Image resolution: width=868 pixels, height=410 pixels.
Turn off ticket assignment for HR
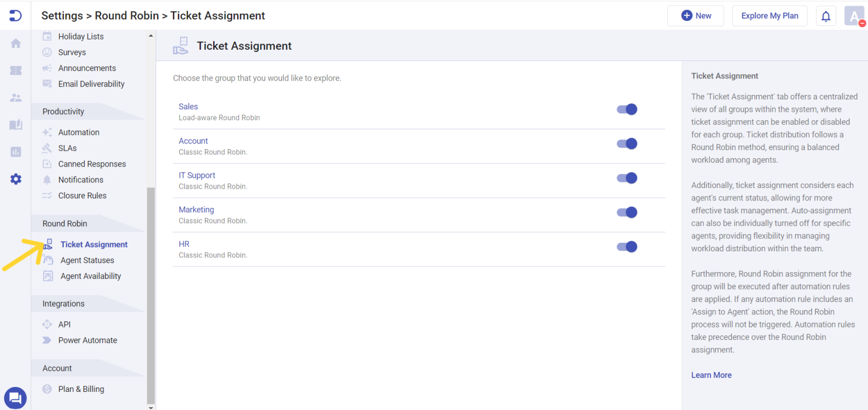point(627,247)
